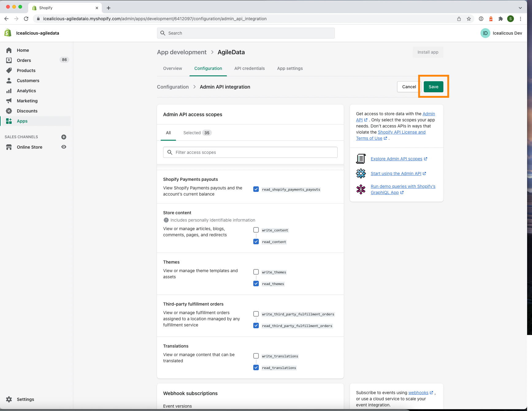Image resolution: width=532 pixels, height=411 pixels.
Task: Open the browser extensions puzzle icon
Action: point(501,19)
